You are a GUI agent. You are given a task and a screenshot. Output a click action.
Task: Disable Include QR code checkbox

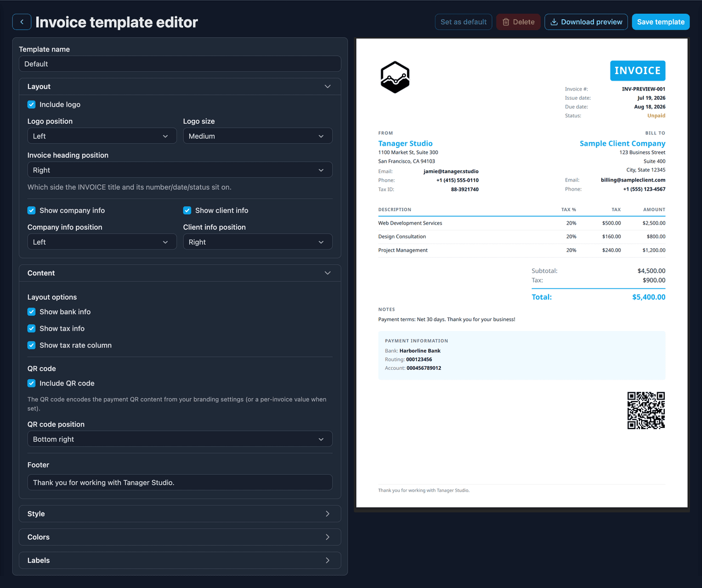(31, 384)
